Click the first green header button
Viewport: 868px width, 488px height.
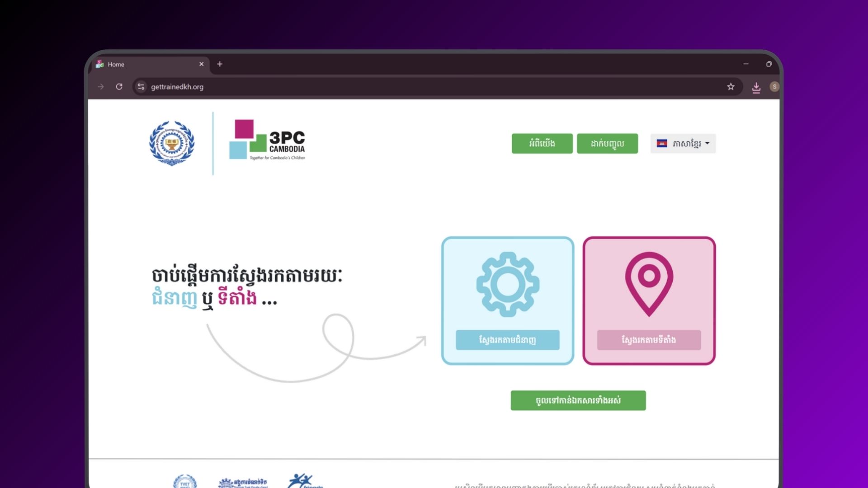542,144
